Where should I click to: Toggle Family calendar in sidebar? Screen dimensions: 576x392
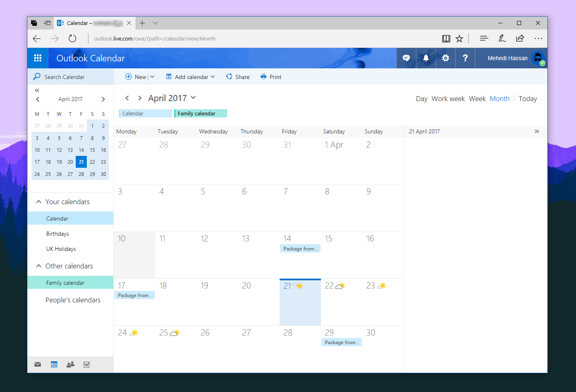[70, 283]
